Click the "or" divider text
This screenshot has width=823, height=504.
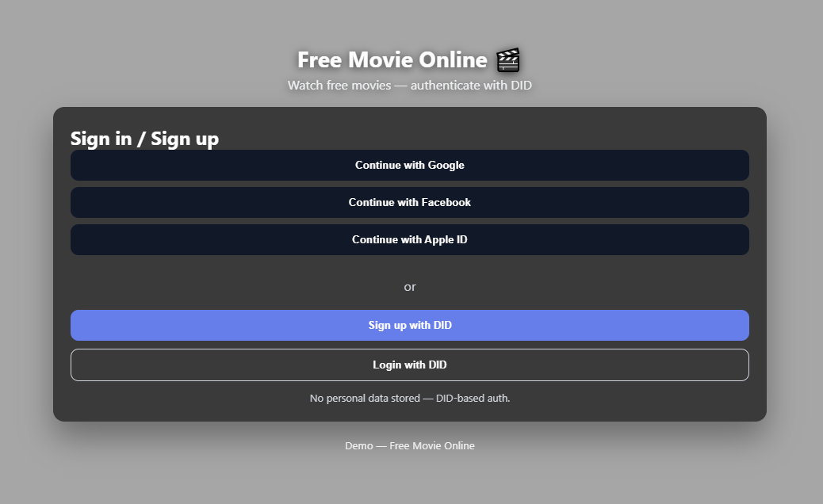pyautogui.click(x=410, y=287)
